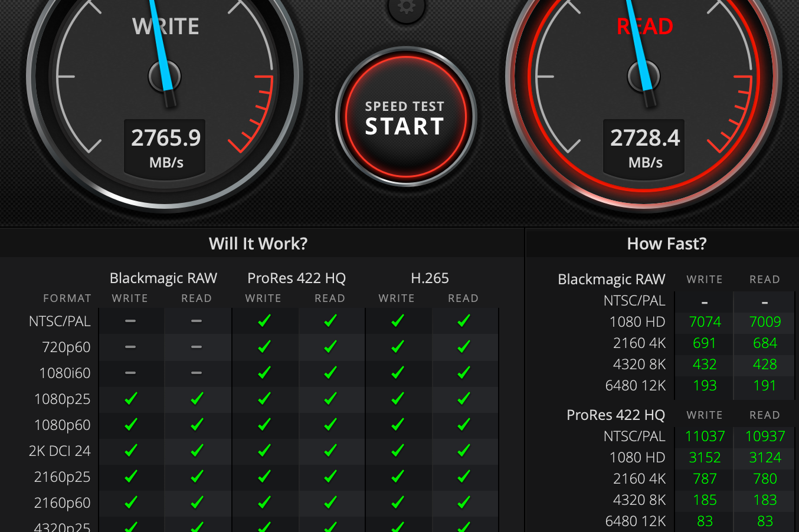Click Blackmagic RAW heading in Will It Work

(x=163, y=278)
